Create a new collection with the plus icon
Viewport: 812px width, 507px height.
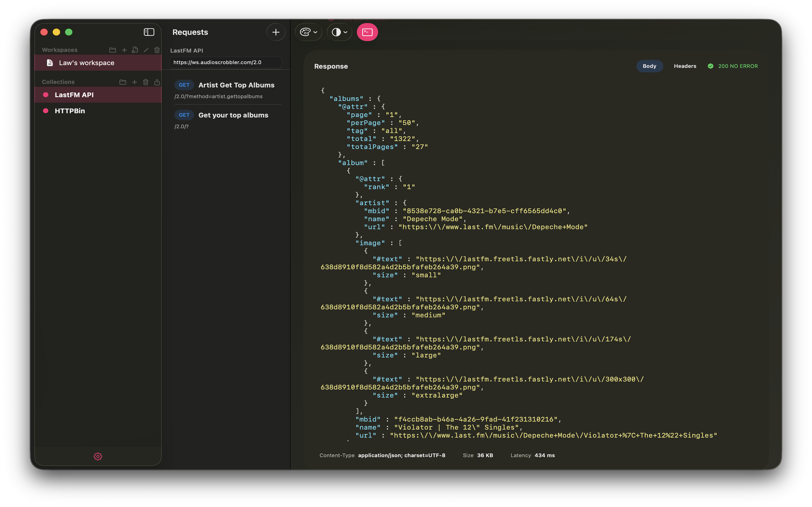[134, 82]
